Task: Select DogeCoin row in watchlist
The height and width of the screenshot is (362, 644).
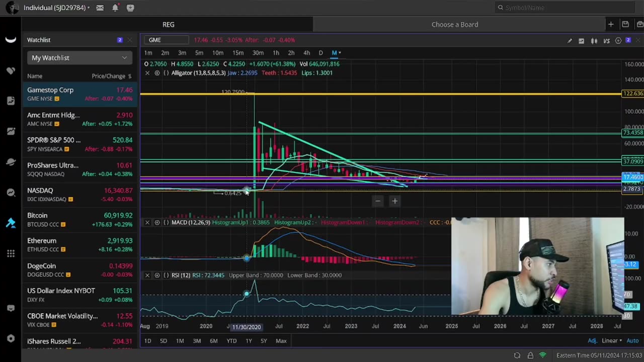Action: [x=79, y=270]
